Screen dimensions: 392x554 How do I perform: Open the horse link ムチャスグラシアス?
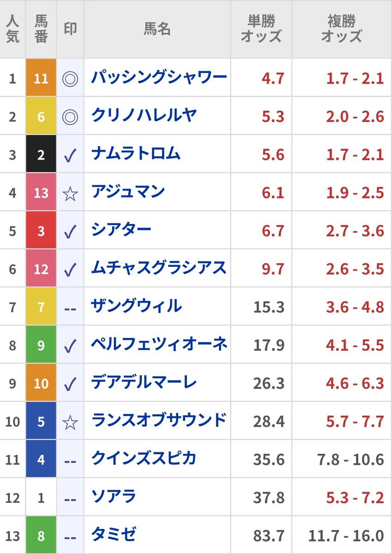click(159, 268)
